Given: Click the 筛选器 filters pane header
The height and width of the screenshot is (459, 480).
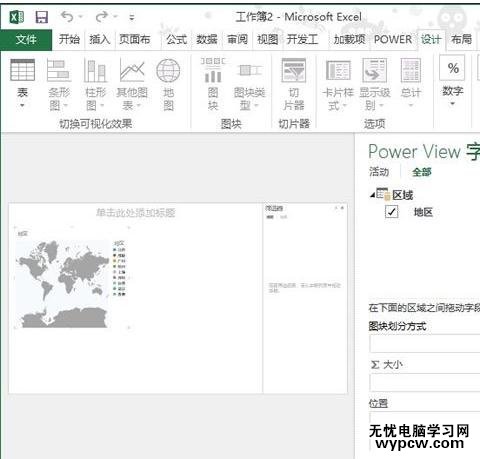Looking at the screenshot, I should 274,208.
